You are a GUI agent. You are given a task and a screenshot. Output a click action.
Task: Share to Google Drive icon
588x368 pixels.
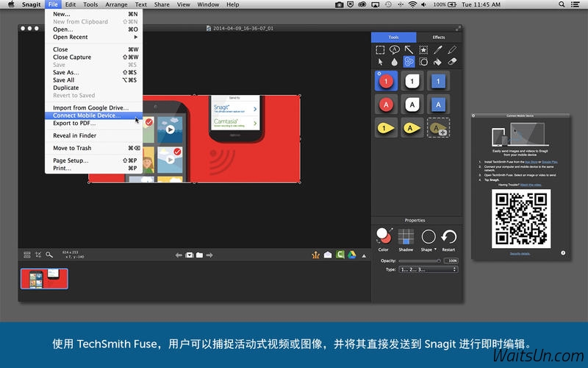point(352,255)
